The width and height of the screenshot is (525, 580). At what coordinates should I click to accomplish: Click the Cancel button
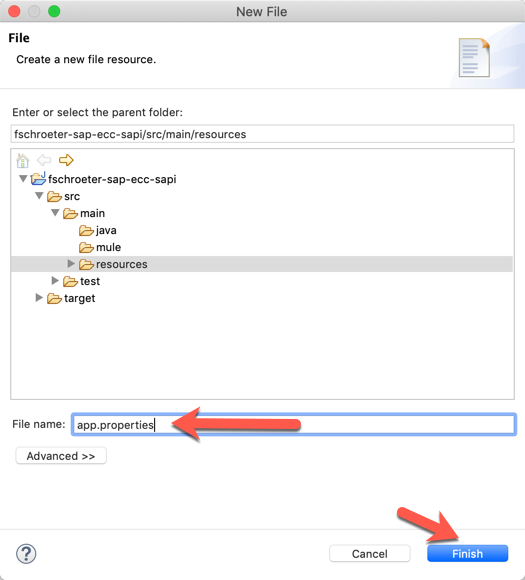click(x=370, y=554)
